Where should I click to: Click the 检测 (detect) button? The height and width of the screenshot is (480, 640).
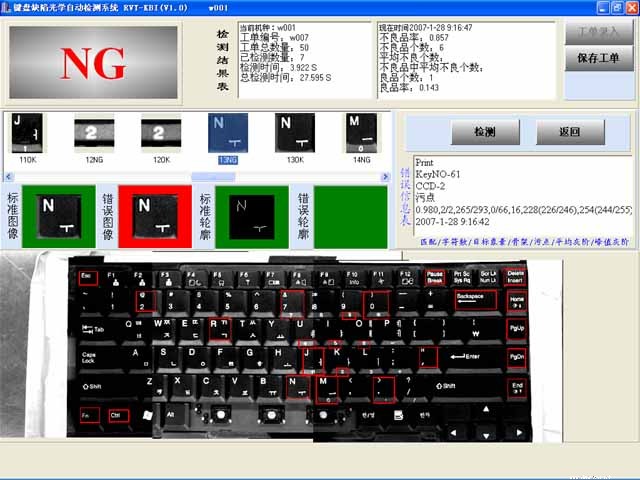click(485, 132)
